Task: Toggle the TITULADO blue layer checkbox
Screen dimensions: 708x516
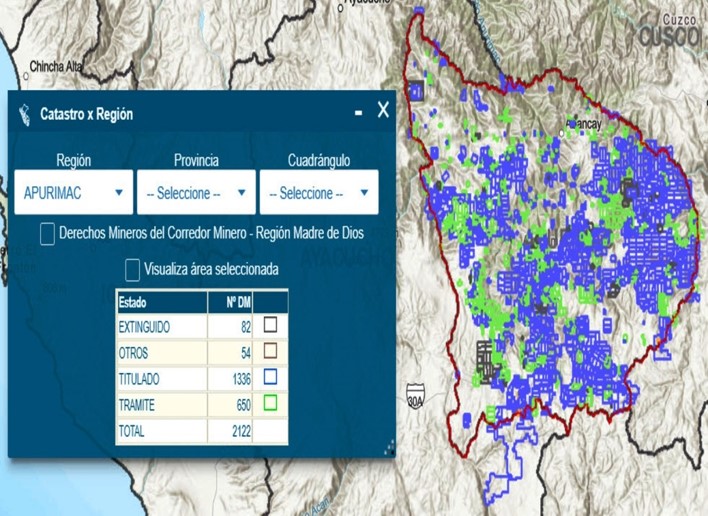Action: (270, 378)
